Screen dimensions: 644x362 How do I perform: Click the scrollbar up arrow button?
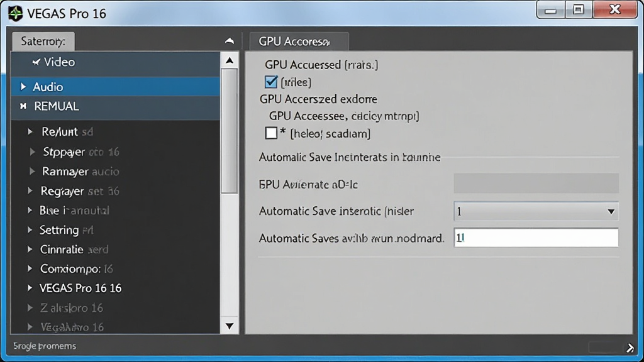(230, 61)
